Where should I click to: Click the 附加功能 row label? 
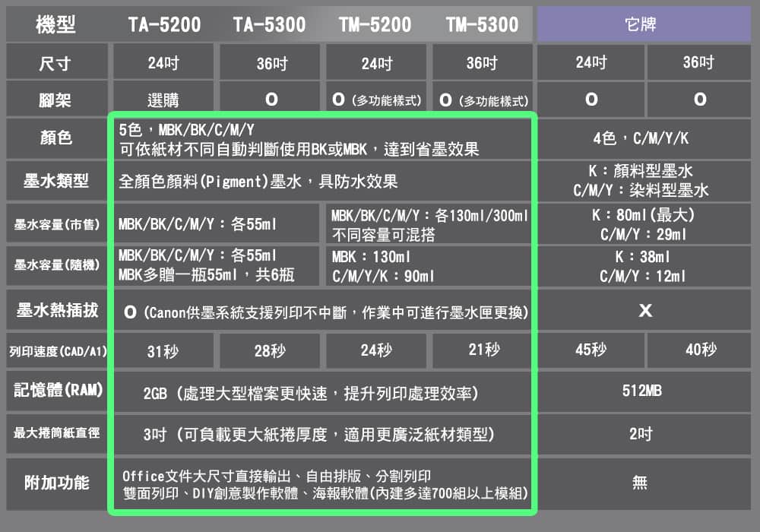point(57,483)
